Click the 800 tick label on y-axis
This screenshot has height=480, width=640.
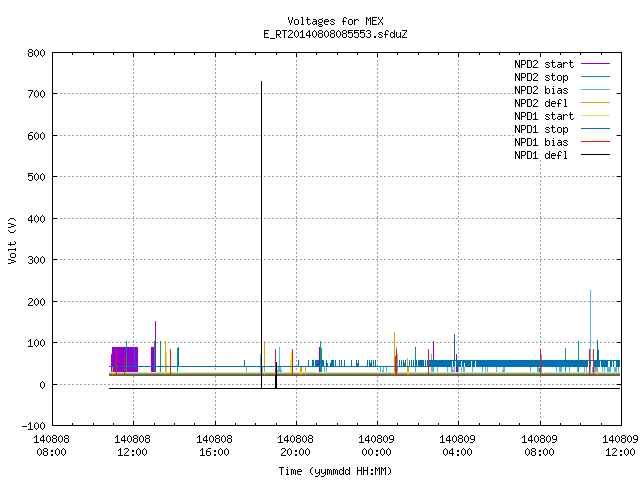[x=36, y=53]
